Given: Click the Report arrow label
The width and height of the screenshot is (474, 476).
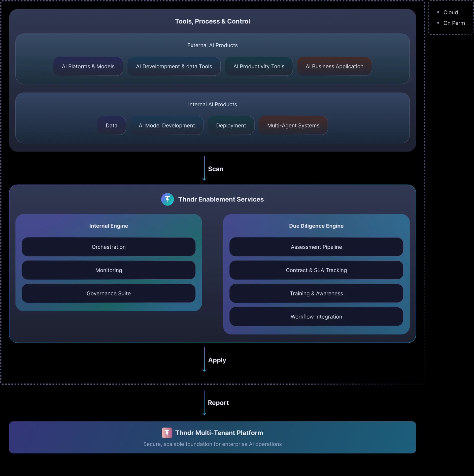Looking at the screenshot, I should click(x=218, y=403).
